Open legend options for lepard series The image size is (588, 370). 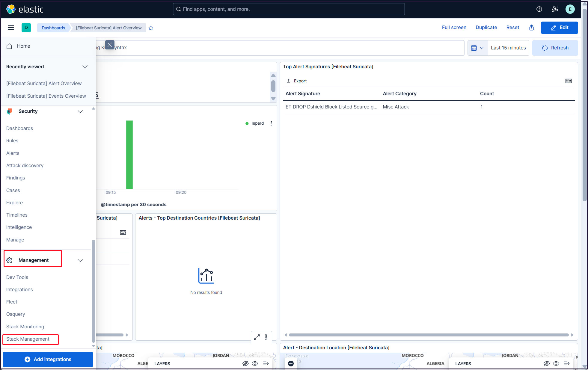click(272, 123)
